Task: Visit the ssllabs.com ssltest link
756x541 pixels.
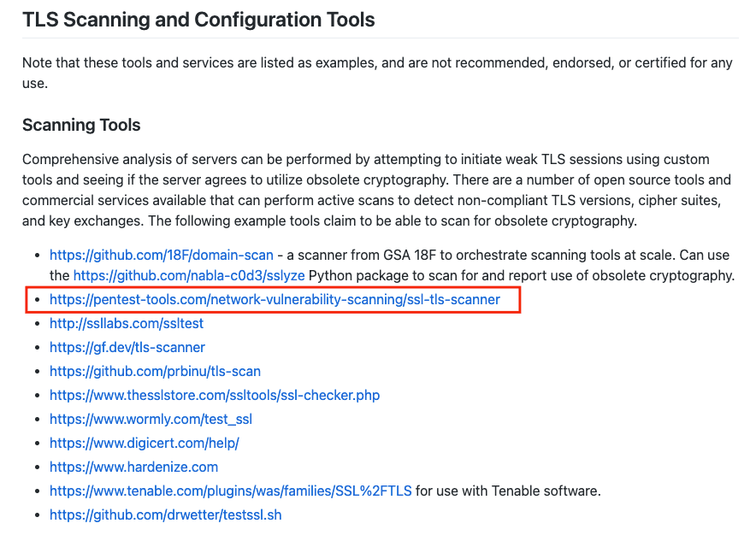Action: [x=127, y=324]
